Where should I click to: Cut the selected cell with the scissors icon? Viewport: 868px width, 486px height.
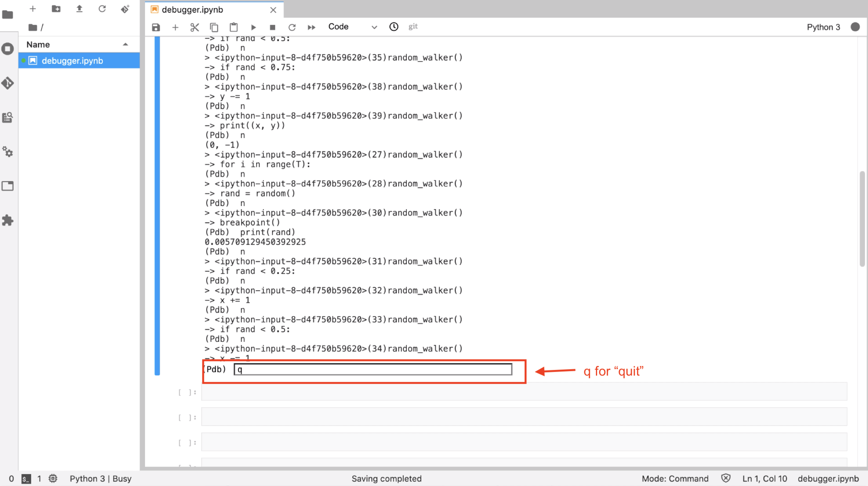pyautogui.click(x=195, y=27)
